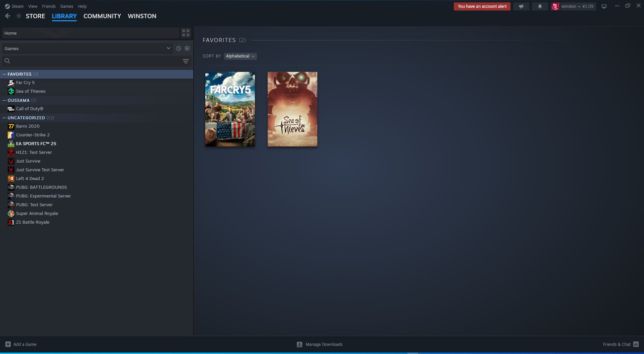Click the Friends & Chat icon

click(636, 344)
